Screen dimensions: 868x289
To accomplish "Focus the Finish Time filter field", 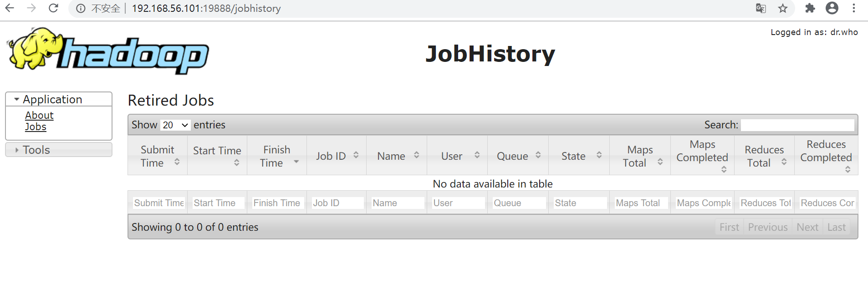I will point(278,203).
